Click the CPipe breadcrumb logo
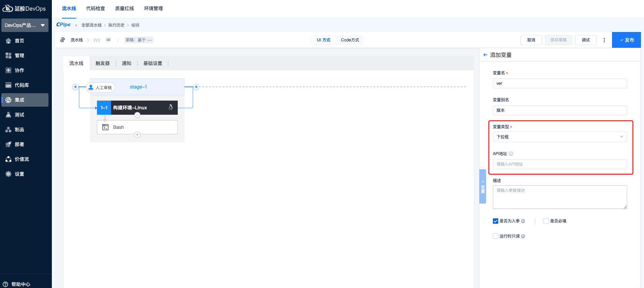The width and height of the screenshot is (644, 288). (x=64, y=25)
